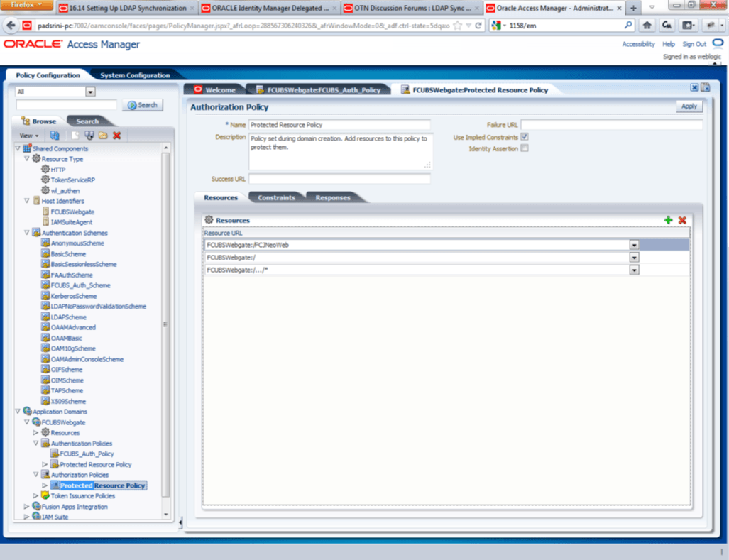Click the green plus add resource icon
The image size is (729, 560).
[668, 220]
